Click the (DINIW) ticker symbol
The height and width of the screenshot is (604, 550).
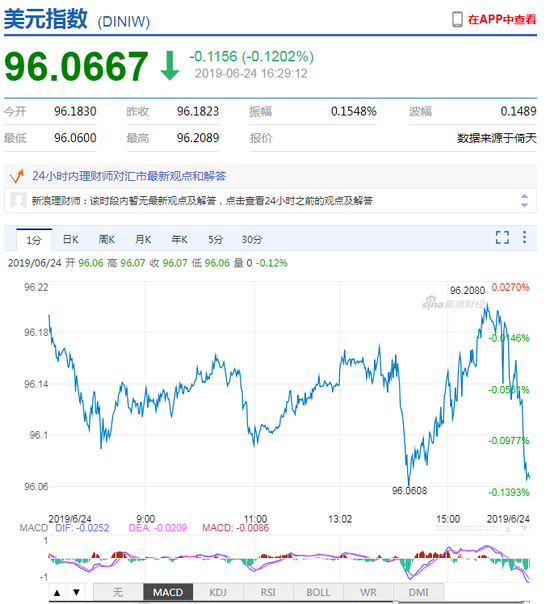pos(124,22)
